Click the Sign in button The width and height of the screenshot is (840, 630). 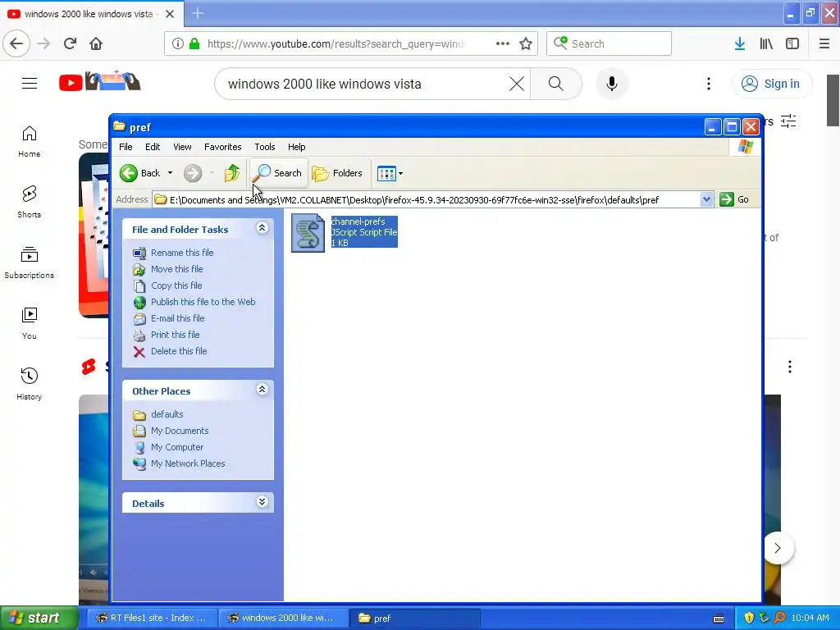click(771, 84)
